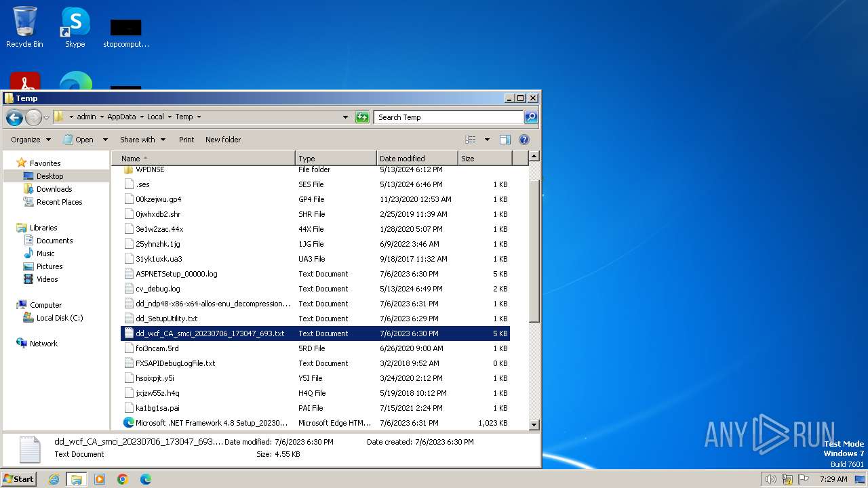Select file ka1bg1sa.pai
868x488 pixels.
click(x=315, y=408)
